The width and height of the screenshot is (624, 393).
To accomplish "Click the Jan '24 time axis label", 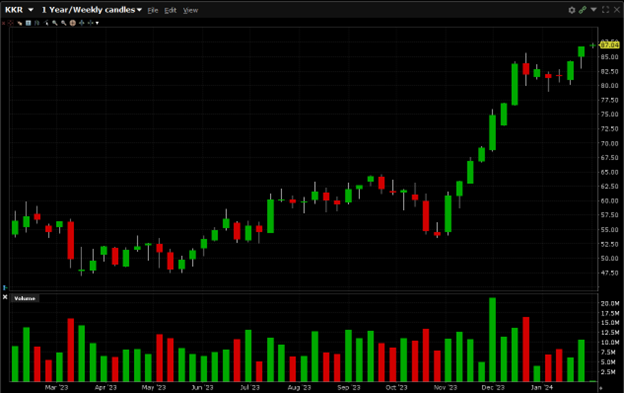I will [x=542, y=387].
